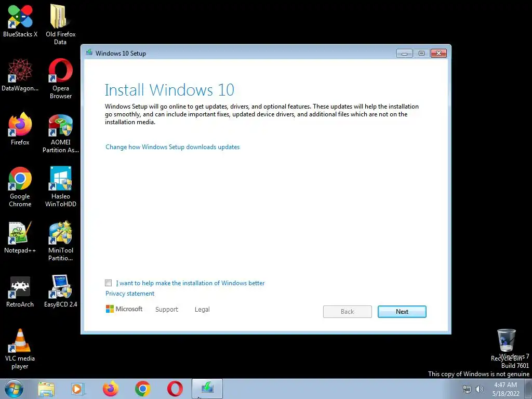
Task: Minimize the Windows 10 Setup window
Action: pyautogui.click(x=404, y=54)
